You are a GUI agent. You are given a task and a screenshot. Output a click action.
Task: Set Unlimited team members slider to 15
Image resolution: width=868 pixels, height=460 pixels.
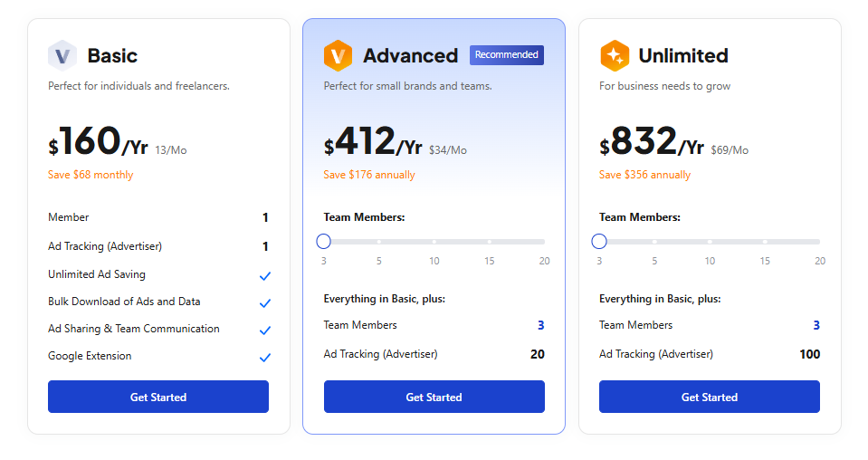(x=765, y=242)
